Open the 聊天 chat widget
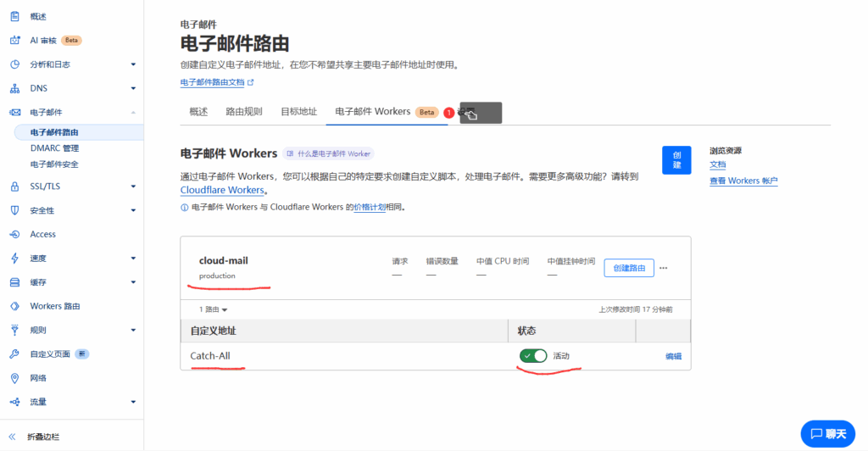Image resolution: width=868 pixels, height=451 pixels. point(827,434)
